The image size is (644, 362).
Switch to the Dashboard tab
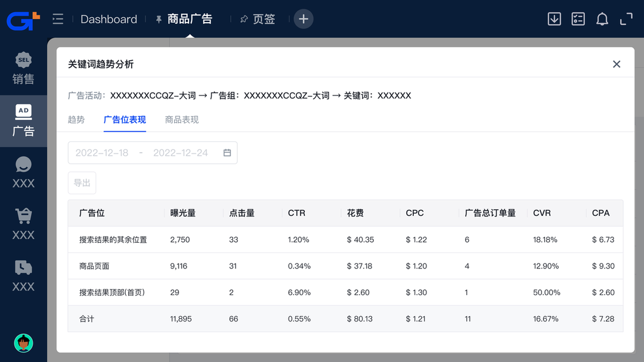tap(109, 19)
